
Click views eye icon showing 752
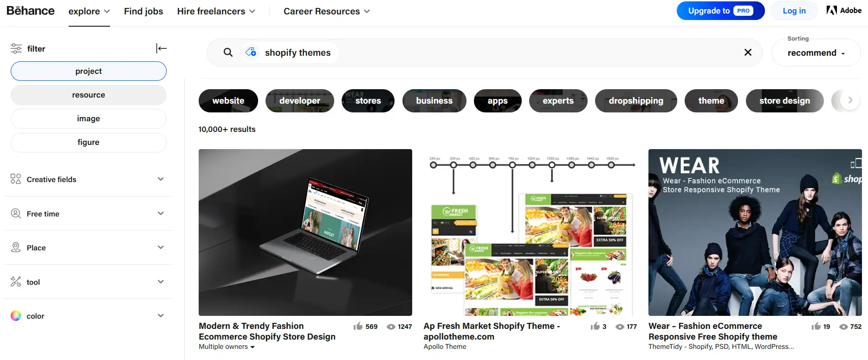click(844, 327)
